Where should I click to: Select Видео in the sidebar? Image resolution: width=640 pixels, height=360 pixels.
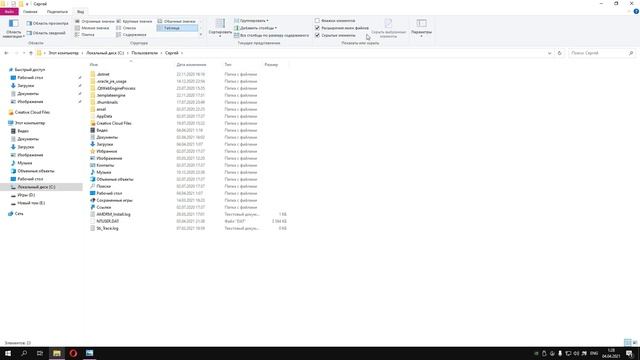click(x=23, y=131)
